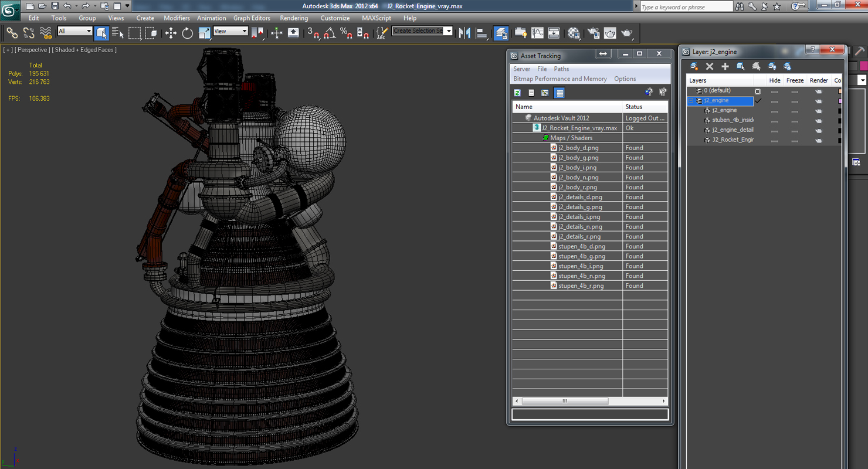Click Asset Tracking horizontal scrollbar
Image resolution: width=868 pixels, height=469 pixels.
[565, 402]
